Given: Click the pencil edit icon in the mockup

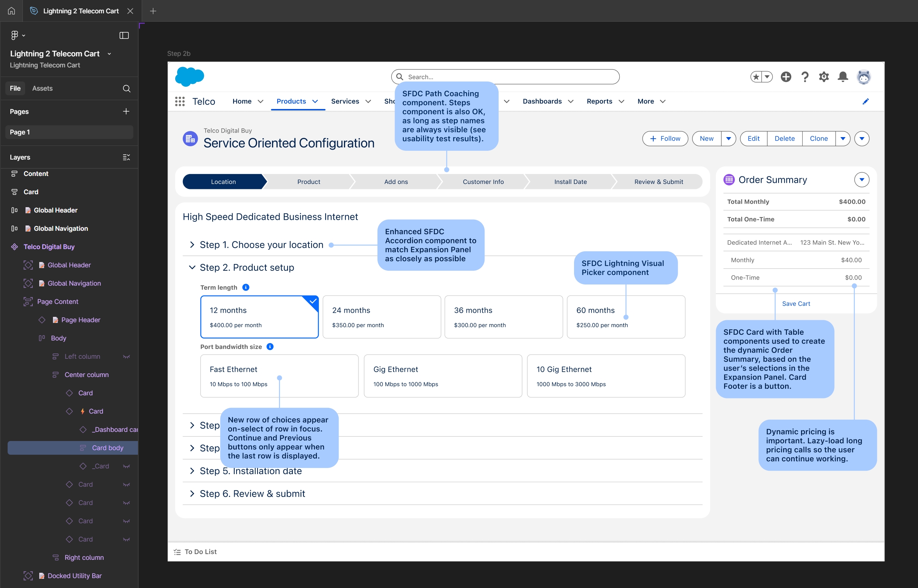Looking at the screenshot, I should point(866,101).
